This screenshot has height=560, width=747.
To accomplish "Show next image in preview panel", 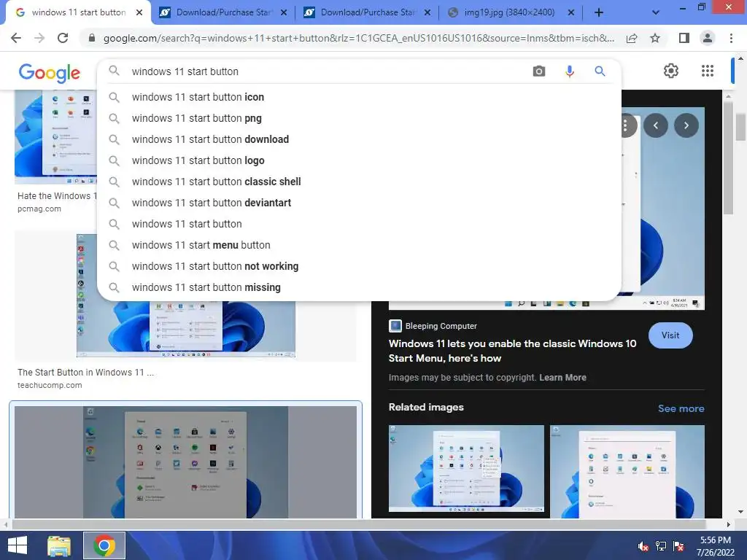I will [686, 125].
